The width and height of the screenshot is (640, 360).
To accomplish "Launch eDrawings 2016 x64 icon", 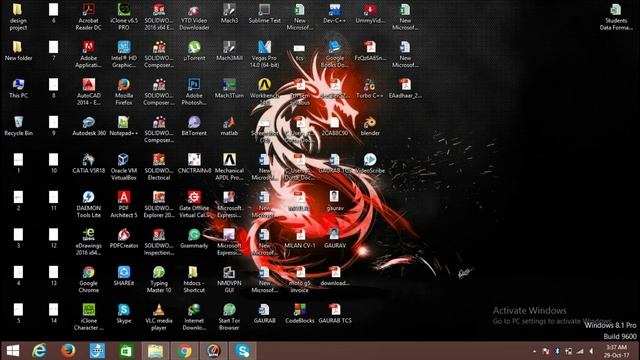I will pos(89,242).
